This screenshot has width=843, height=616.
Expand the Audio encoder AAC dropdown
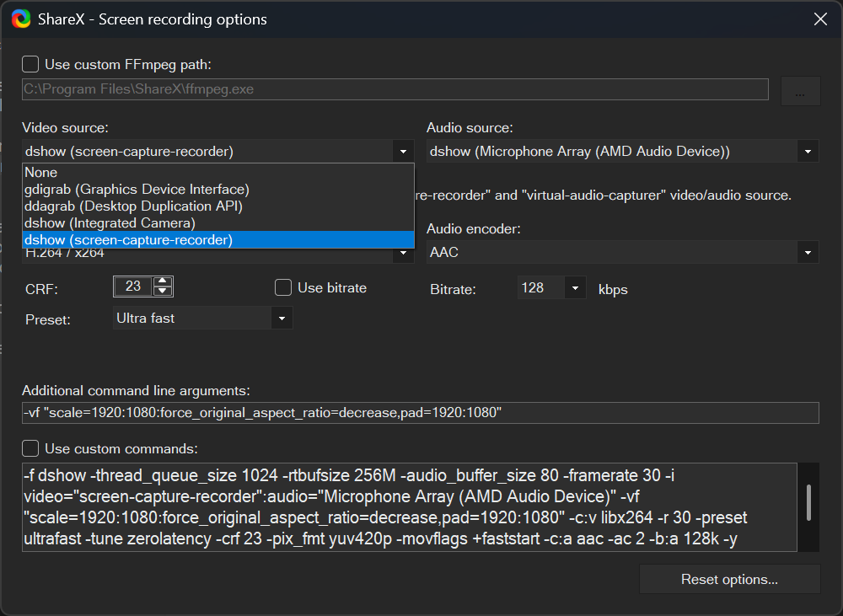coord(808,252)
